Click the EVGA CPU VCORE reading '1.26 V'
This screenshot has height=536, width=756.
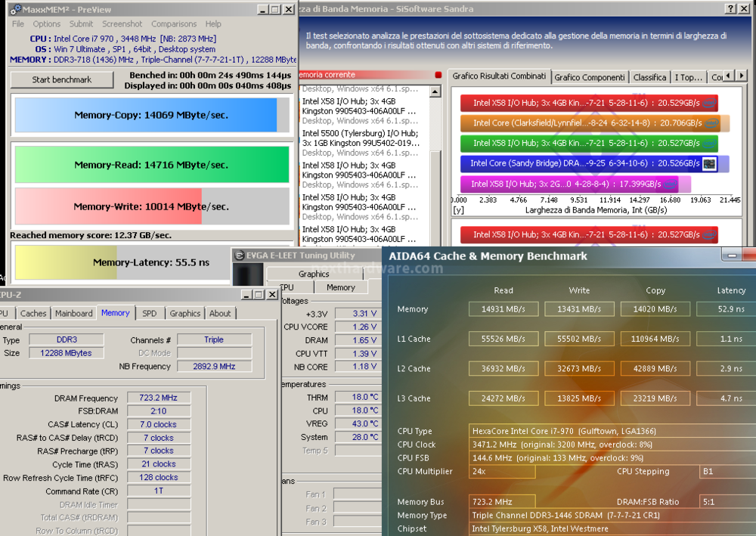click(x=358, y=327)
